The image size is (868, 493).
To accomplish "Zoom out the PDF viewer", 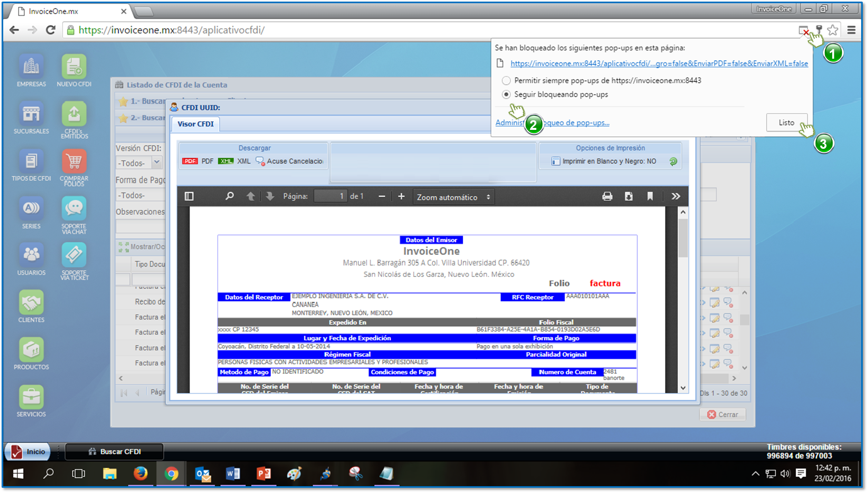I will (x=382, y=196).
